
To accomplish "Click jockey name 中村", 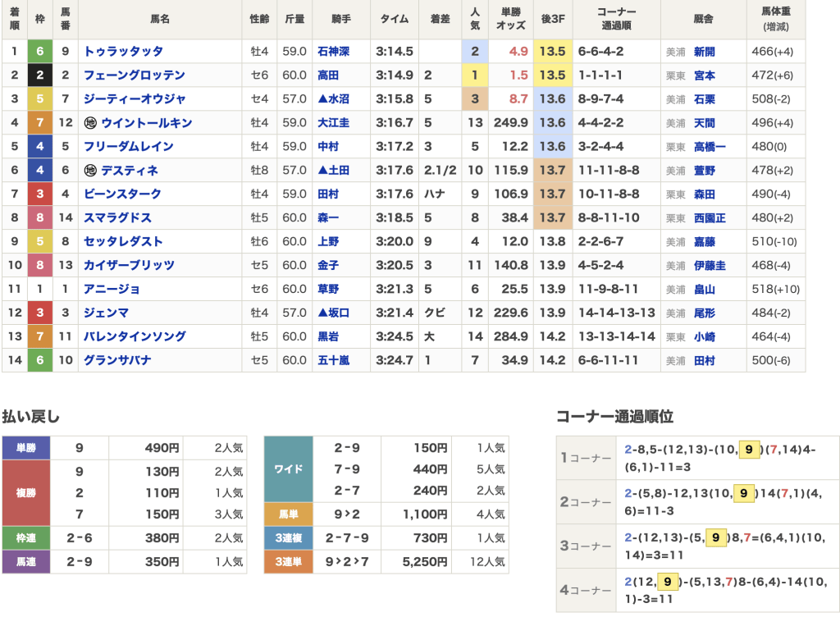I will [328, 147].
